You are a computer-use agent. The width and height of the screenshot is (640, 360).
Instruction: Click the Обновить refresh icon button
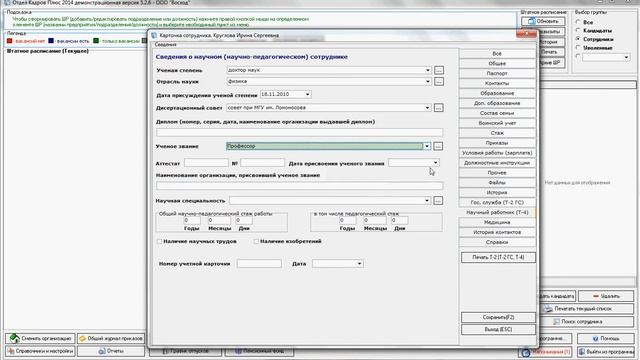[543, 21]
